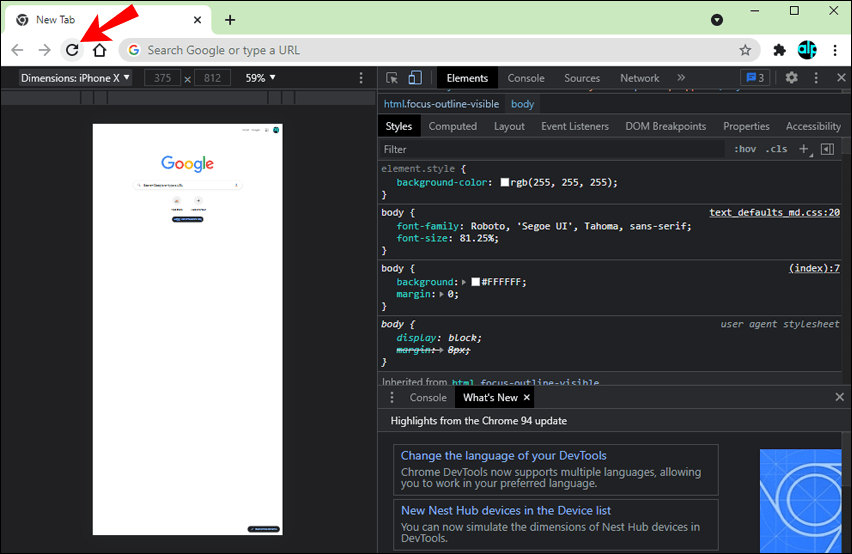This screenshot has width=852, height=554.
Task: Open the (index):7 source link
Action: point(814,268)
